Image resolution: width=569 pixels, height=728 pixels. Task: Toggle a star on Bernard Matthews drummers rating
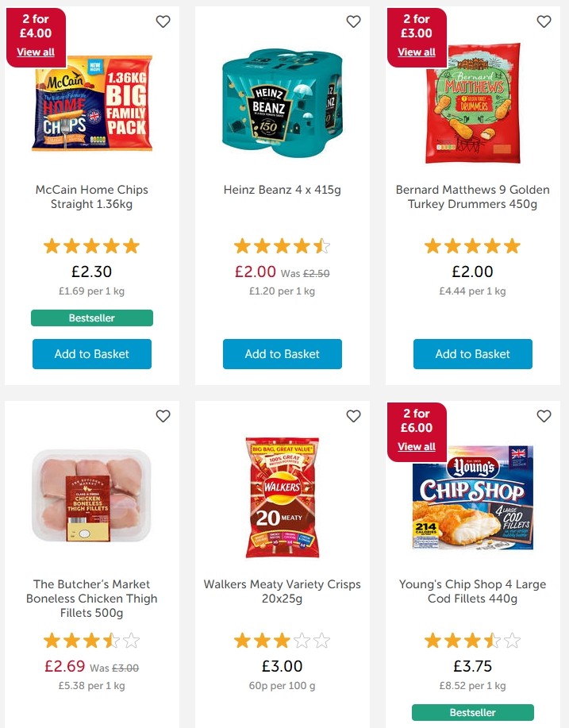point(472,246)
